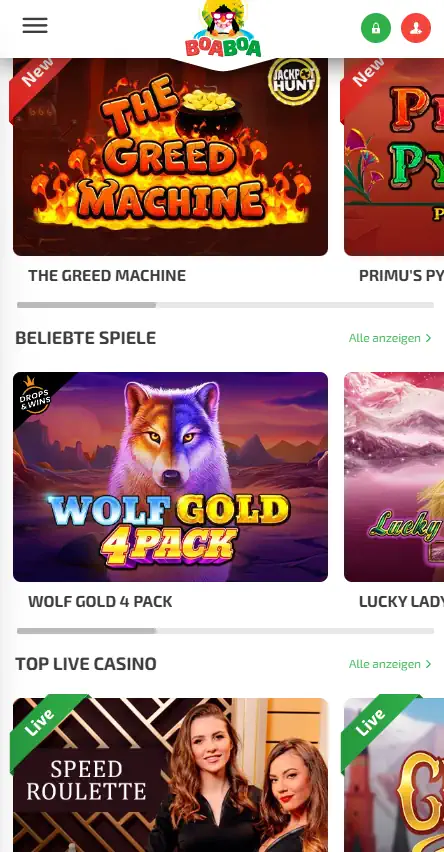Open Speed Roulette live game
The image size is (444, 852).
[x=170, y=775]
